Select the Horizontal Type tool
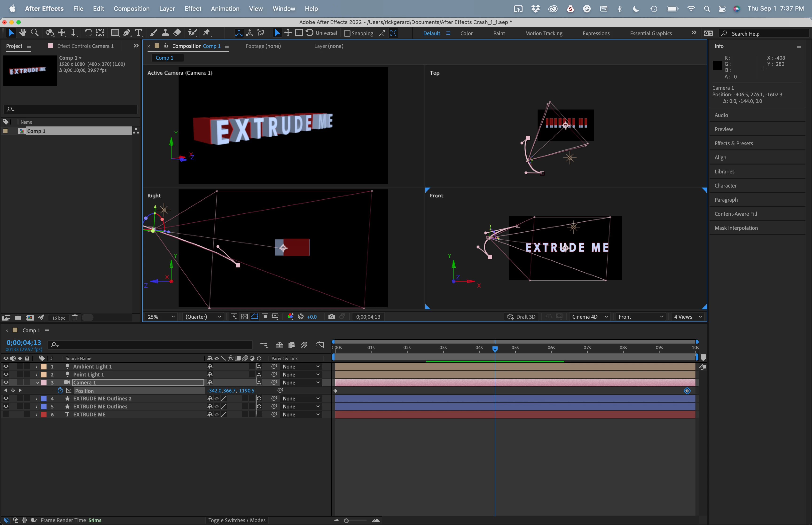812x525 pixels. 138,33
